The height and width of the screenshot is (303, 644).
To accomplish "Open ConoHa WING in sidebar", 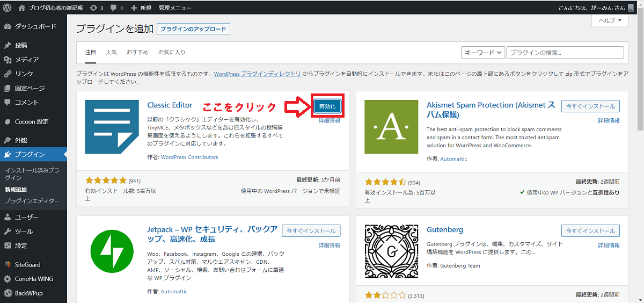I will pos(33,279).
